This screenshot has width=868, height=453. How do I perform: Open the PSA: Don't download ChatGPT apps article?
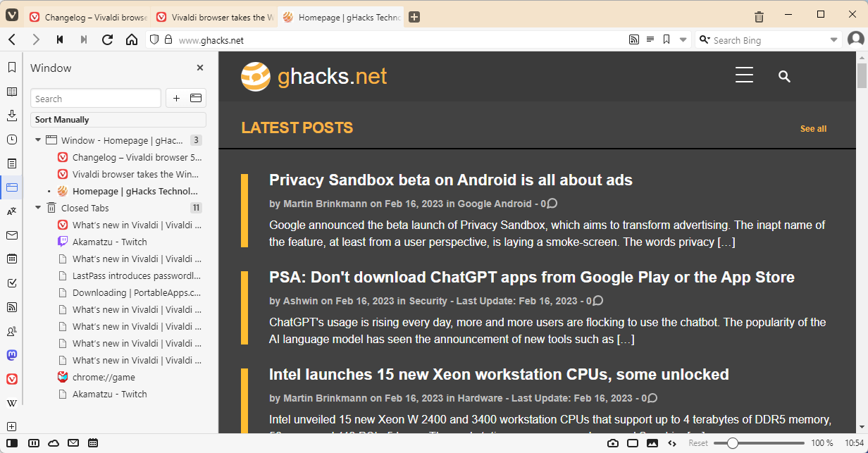532,278
